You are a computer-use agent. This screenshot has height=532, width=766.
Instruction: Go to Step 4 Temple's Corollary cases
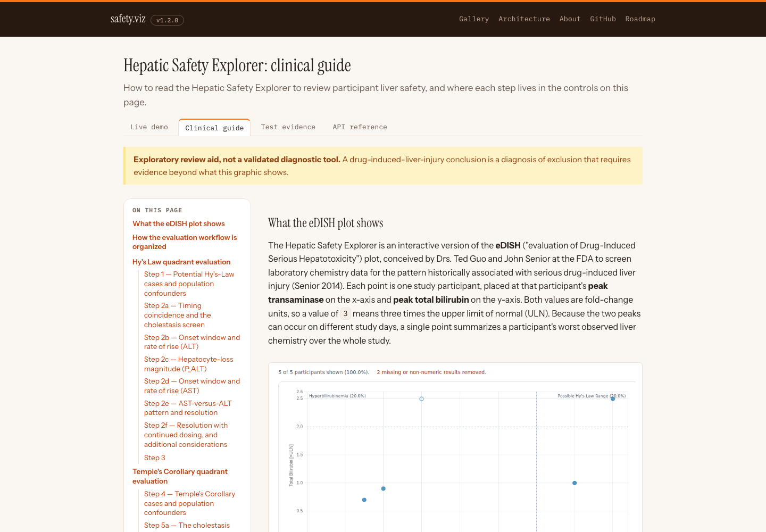click(189, 503)
